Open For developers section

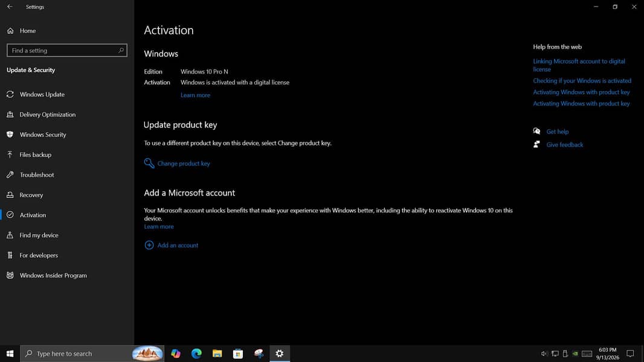pyautogui.click(x=67, y=255)
